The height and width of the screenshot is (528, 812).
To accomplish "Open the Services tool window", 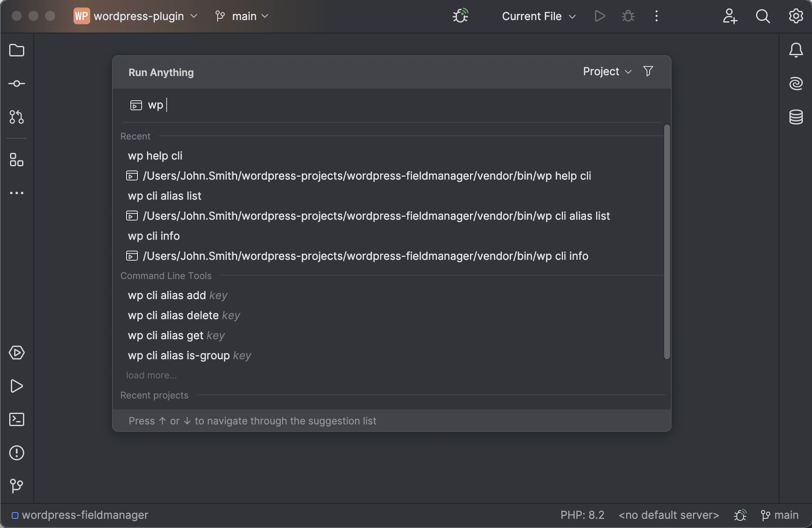I will click(x=17, y=353).
